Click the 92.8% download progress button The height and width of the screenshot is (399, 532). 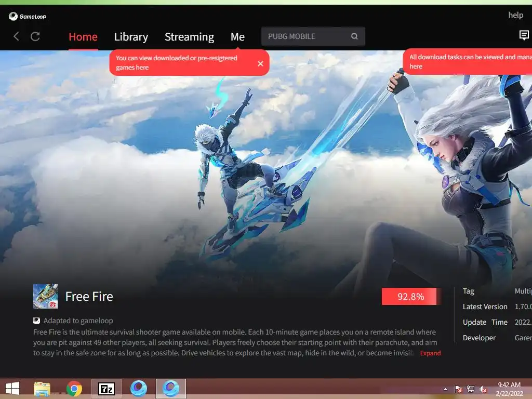[x=411, y=297]
